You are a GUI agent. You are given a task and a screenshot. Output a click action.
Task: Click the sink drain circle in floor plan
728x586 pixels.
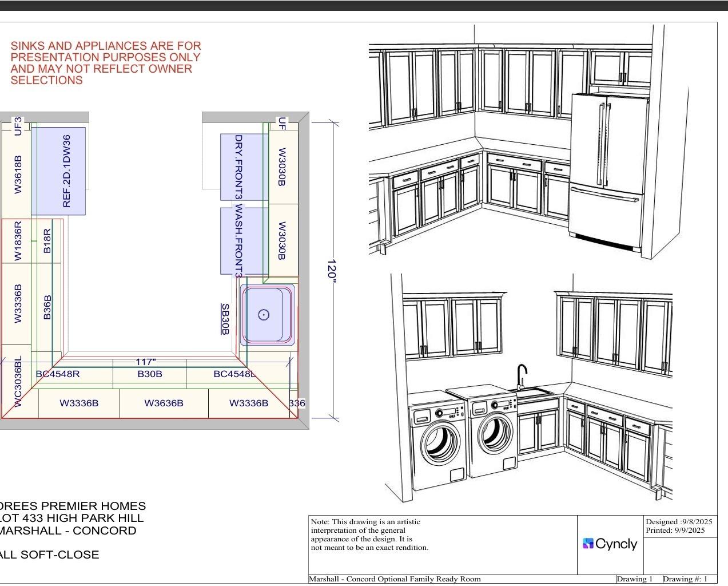pyautogui.click(x=264, y=315)
